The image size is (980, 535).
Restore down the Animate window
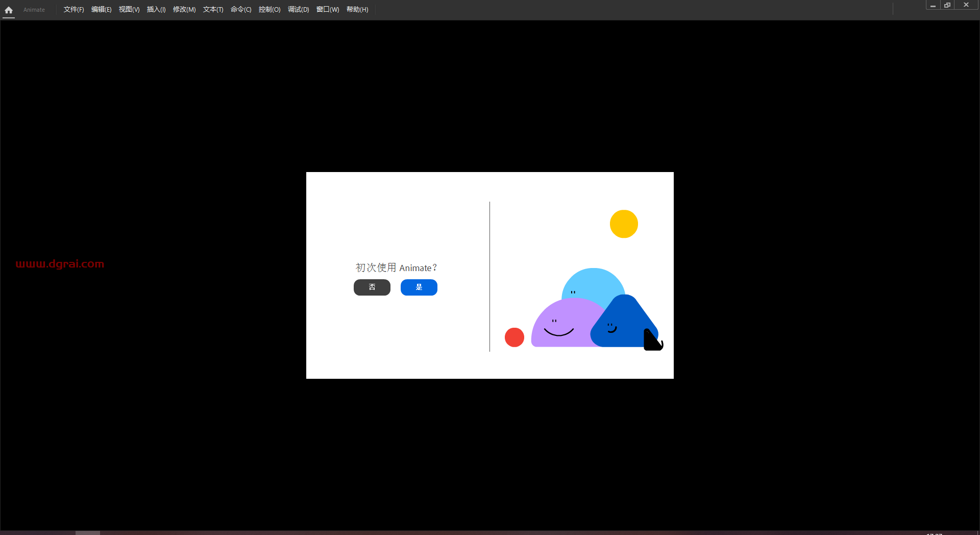click(947, 5)
